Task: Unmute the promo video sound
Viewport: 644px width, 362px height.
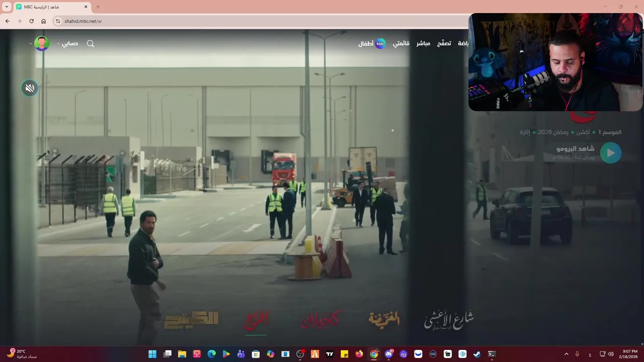Action: tap(30, 88)
